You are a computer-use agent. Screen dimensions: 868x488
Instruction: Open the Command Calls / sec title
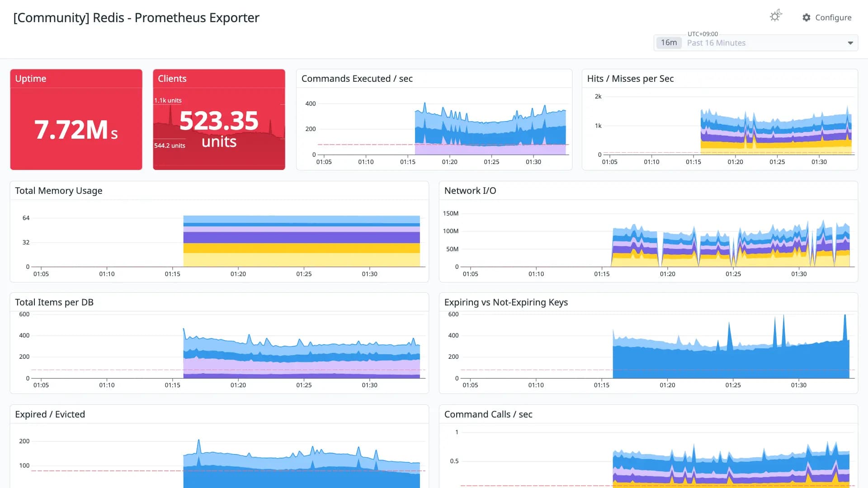click(488, 414)
